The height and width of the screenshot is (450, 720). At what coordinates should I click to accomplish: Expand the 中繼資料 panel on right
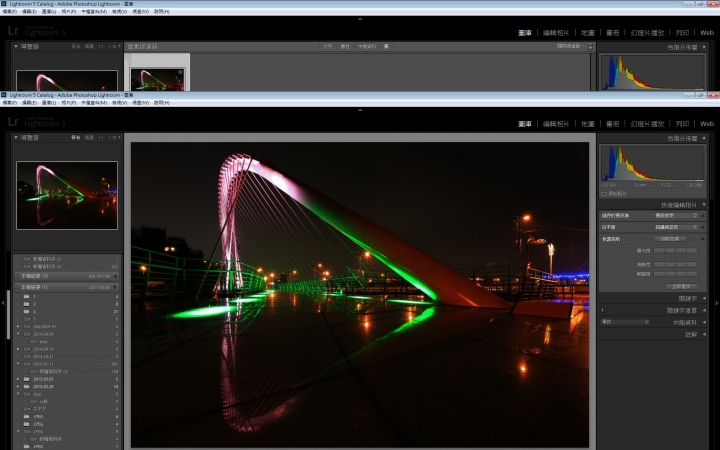point(704,322)
